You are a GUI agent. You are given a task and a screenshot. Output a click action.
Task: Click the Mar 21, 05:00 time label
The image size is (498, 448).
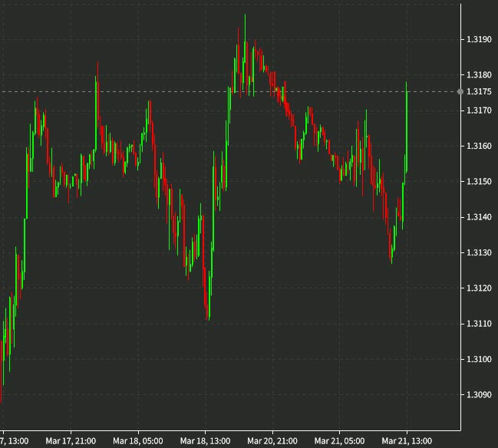[339, 441]
